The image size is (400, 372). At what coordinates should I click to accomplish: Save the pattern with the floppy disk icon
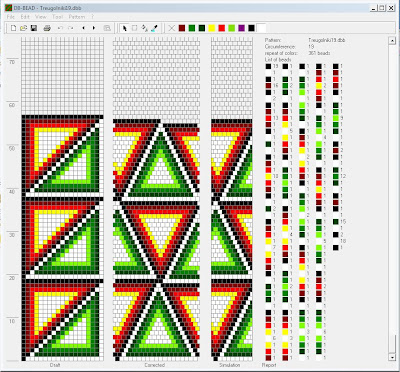[x=34, y=28]
